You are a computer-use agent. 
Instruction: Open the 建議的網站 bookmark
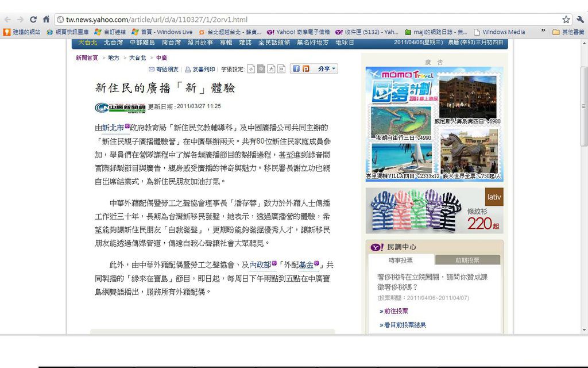tap(22, 32)
